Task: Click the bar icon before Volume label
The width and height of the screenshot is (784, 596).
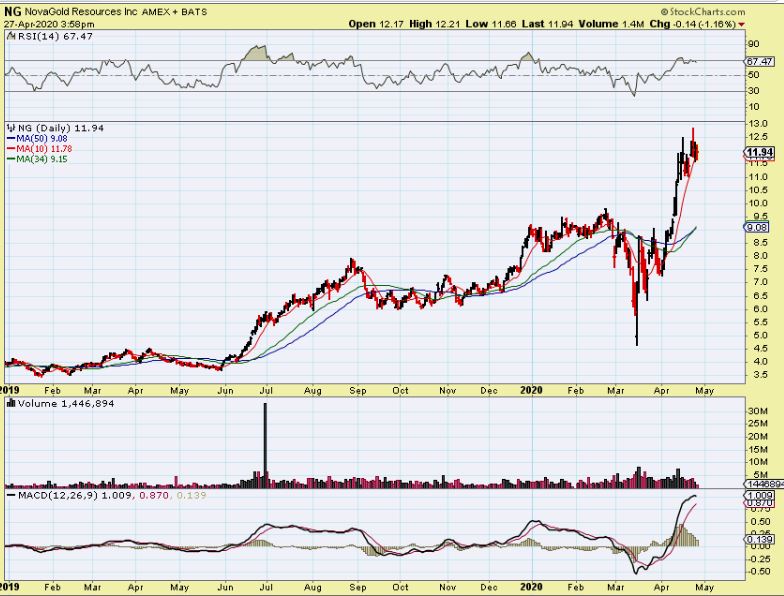Action: click(11, 403)
